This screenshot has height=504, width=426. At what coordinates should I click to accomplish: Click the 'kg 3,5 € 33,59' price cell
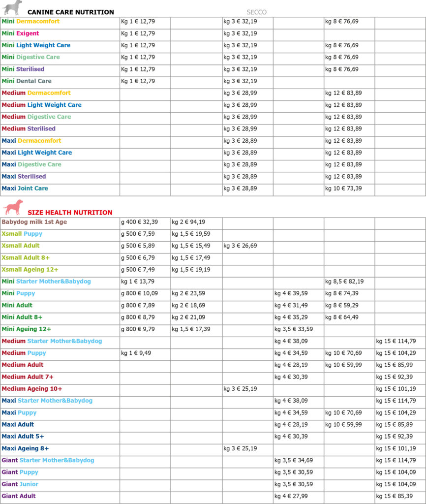coord(294,329)
